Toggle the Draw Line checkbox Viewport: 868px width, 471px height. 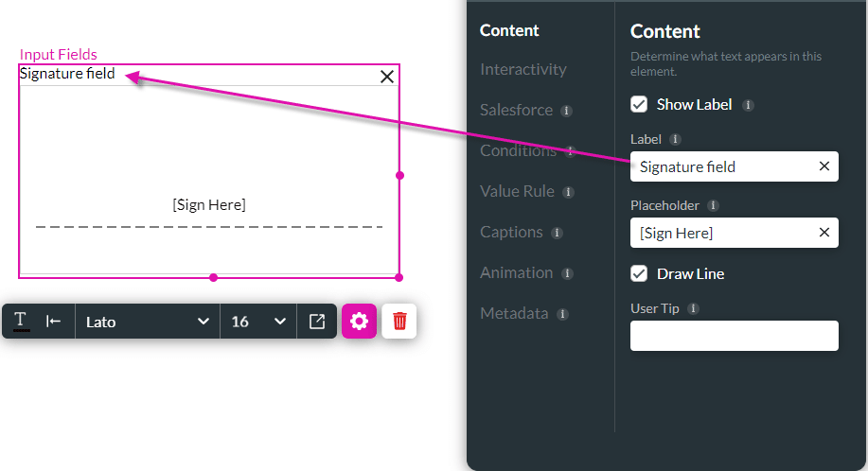[639, 273]
